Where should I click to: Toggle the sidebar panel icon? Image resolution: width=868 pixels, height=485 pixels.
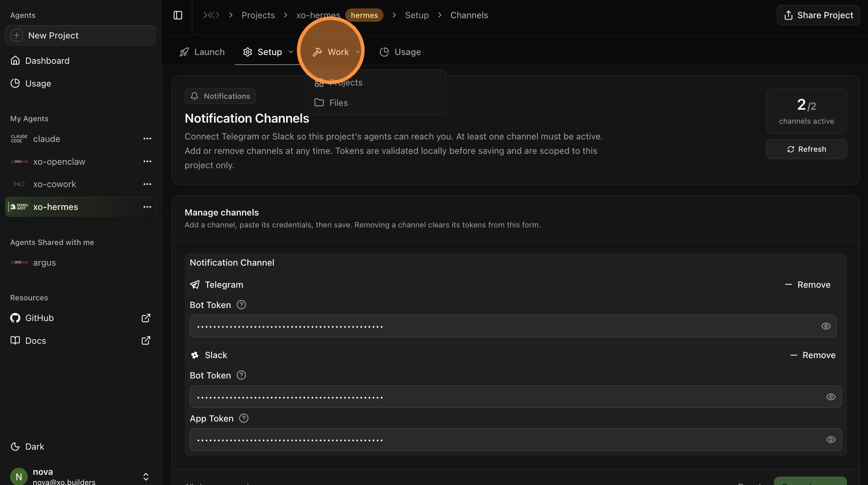(178, 15)
